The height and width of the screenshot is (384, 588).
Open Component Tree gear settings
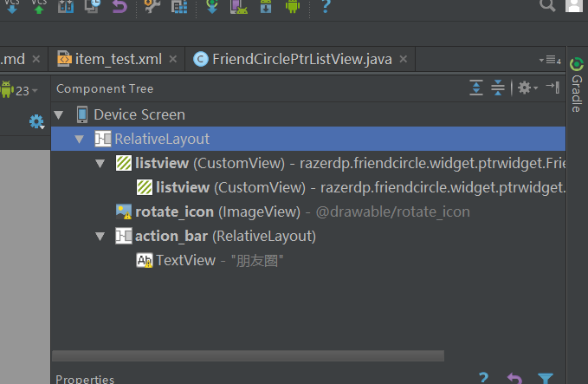click(525, 88)
